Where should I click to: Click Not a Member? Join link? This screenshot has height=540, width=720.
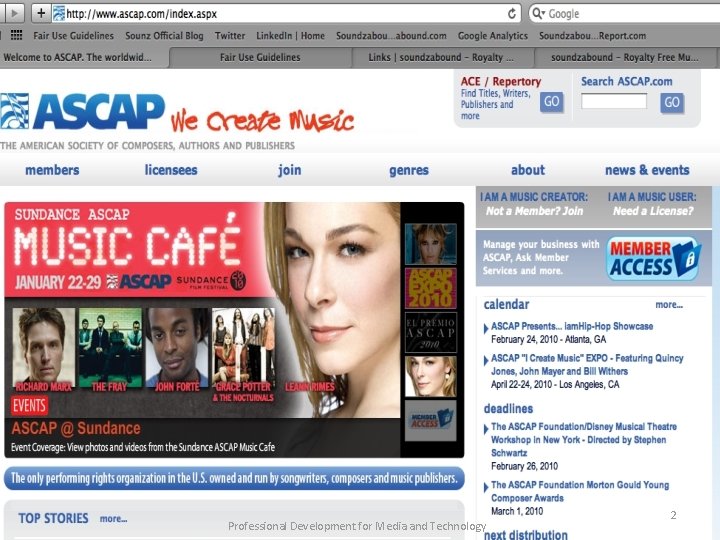[x=534, y=211]
